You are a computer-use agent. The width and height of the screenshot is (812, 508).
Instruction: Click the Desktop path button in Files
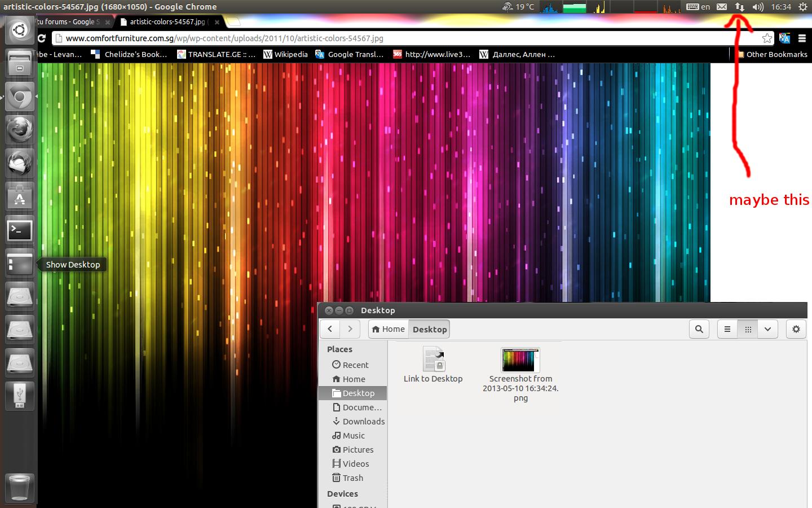click(429, 329)
